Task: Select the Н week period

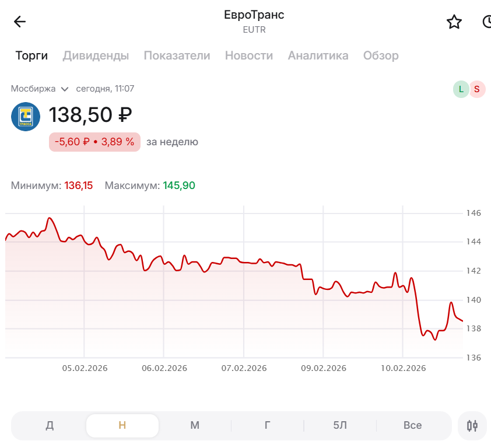Action: coord(122,425)
